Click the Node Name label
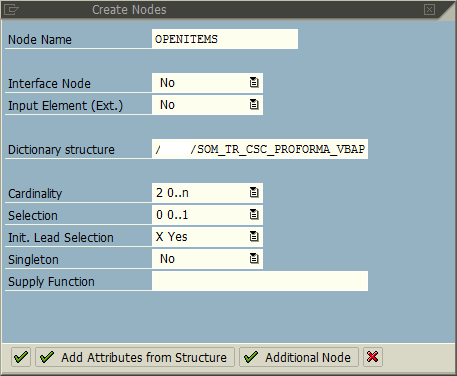 tap(40, 40)
